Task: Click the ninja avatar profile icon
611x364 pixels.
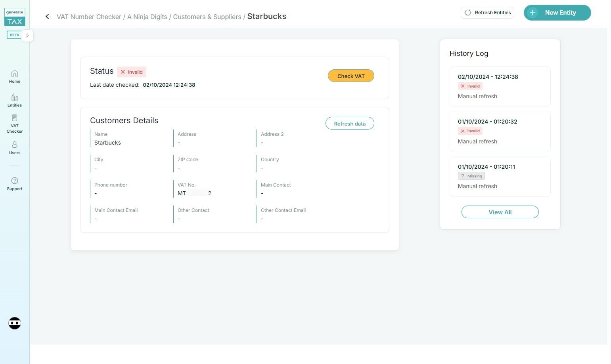Action: click(15, 323)
